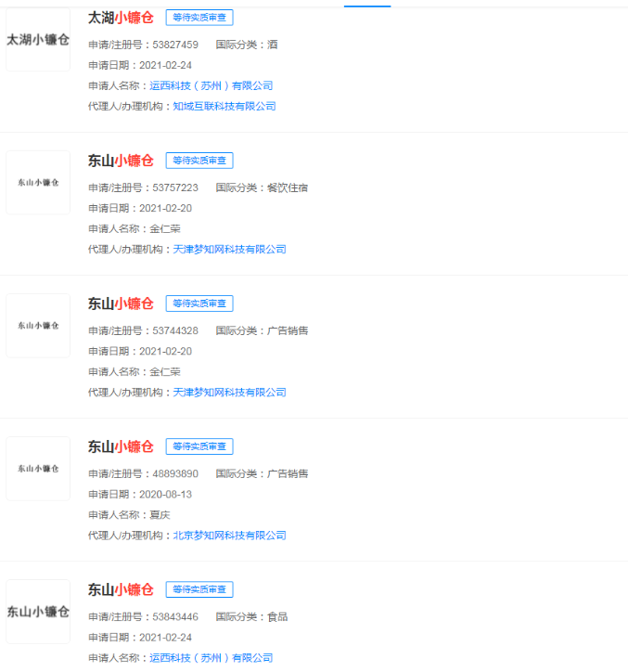
Task: Select application date 2020-08-13
Action: [165, 495]
